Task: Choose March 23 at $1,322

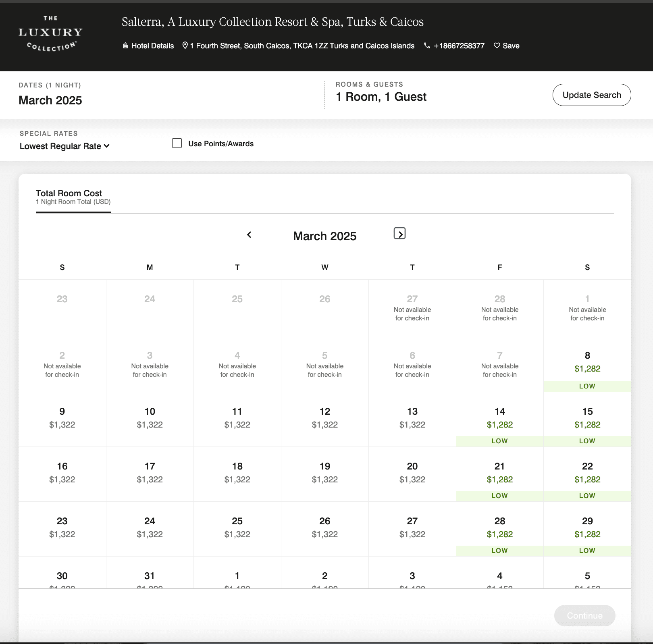Action: pos(62,529)
